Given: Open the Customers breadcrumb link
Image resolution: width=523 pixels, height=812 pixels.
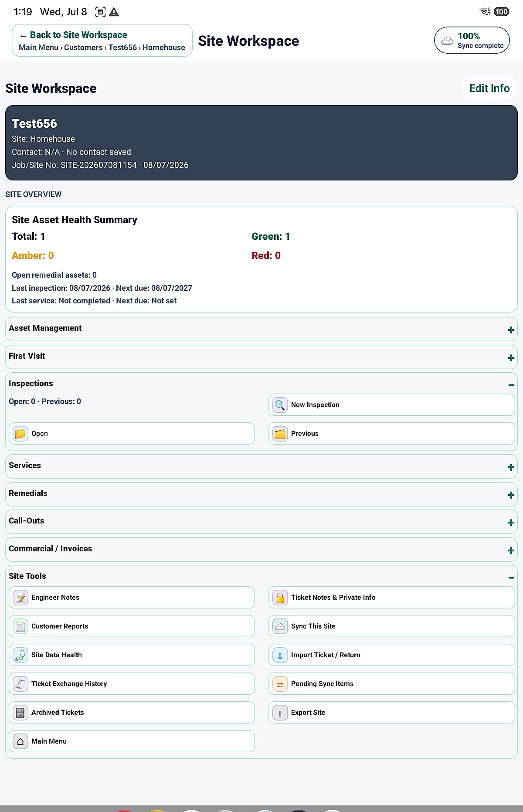Looking at the screenshot, I should 83,48.
